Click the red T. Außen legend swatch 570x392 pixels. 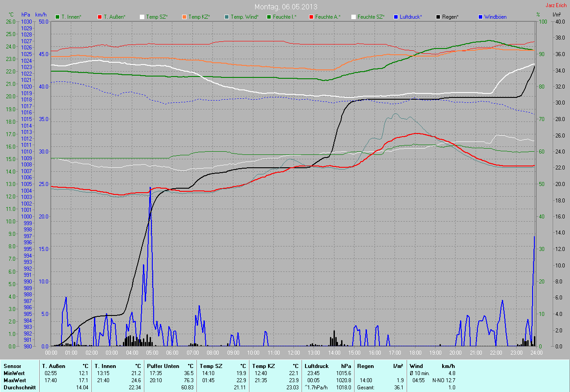(99, 17)
